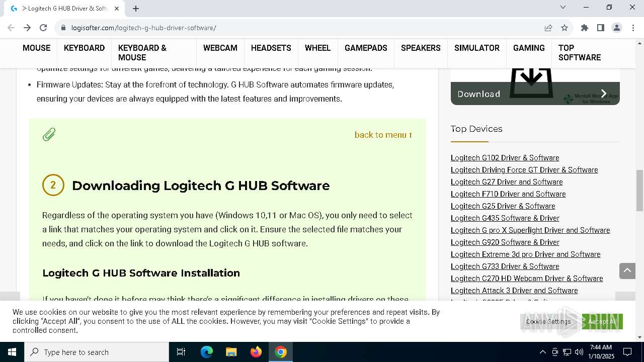
Task: Close the Logitech G HUB tab
Action: pos(117,9)
